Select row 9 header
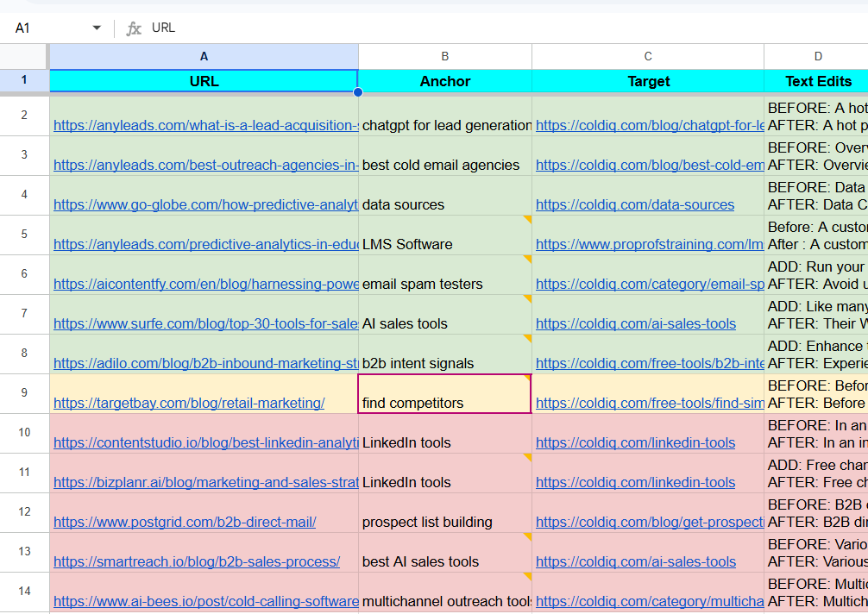 click(x=24, y=392)
